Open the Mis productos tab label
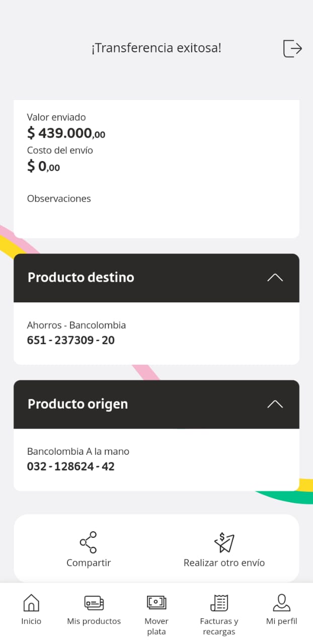This screenshot has height=644, width=313. point(94,621)
